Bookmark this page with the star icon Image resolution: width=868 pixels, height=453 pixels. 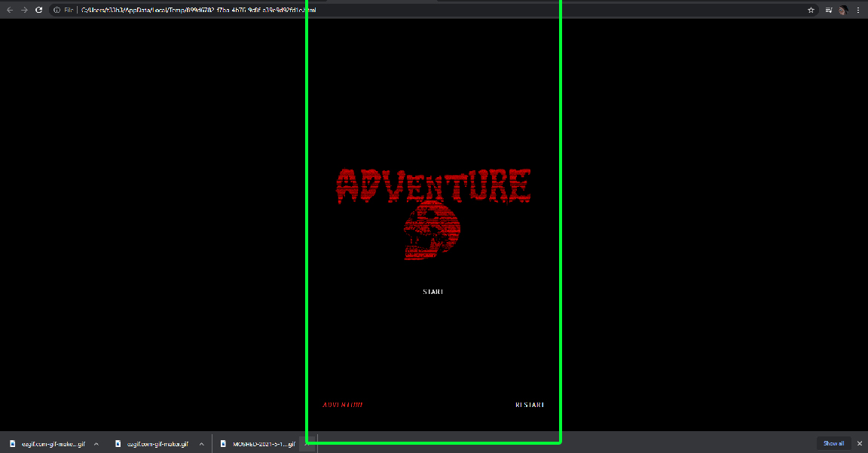[810, 10]
